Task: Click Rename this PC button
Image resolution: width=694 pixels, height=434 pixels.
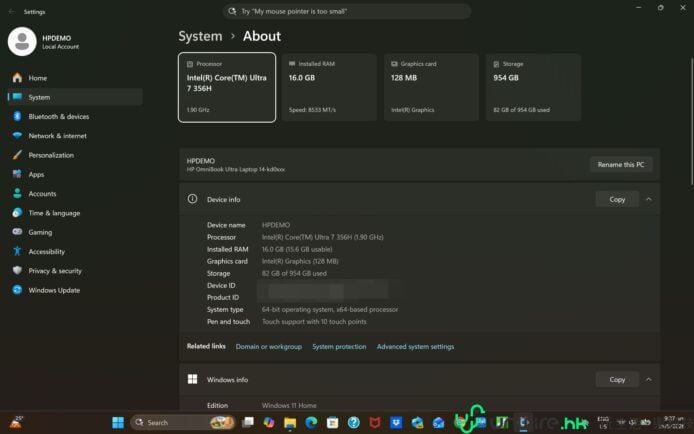Action: [x=621, y=165]
